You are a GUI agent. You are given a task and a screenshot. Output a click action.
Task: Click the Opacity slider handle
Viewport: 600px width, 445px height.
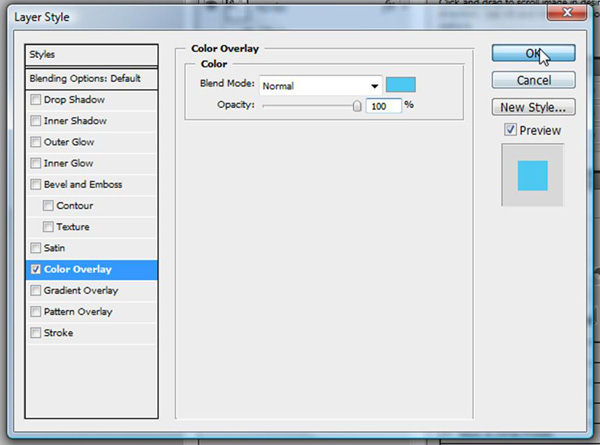[x=357, y=106]
